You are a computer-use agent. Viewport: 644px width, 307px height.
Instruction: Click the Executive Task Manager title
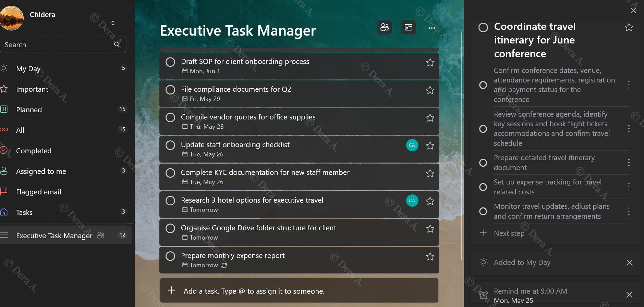click(238, 31)
